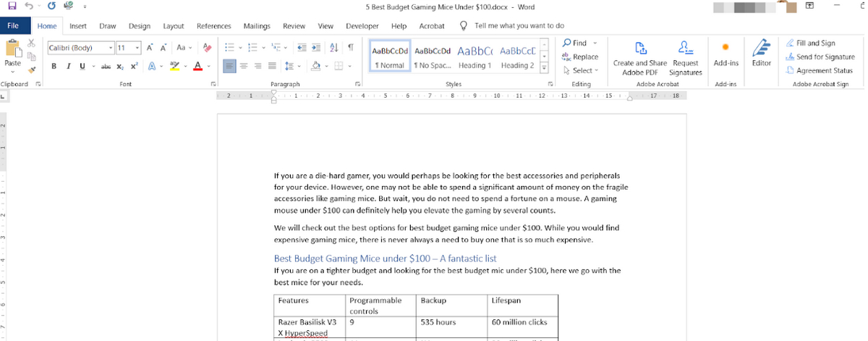Switch to the Review tab
Image resolution: width=868 pixels, height=341 pixels.
pos(294,26)
